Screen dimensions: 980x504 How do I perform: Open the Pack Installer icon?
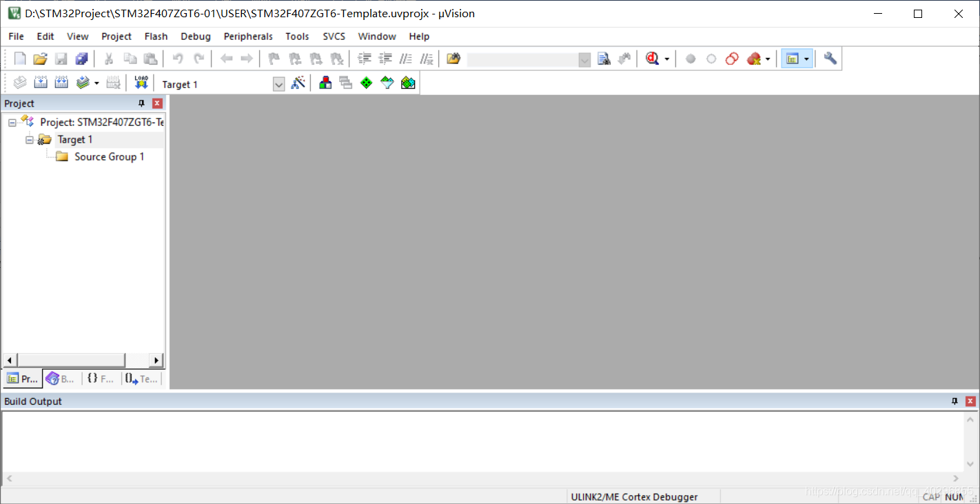(x=408, y=83)
